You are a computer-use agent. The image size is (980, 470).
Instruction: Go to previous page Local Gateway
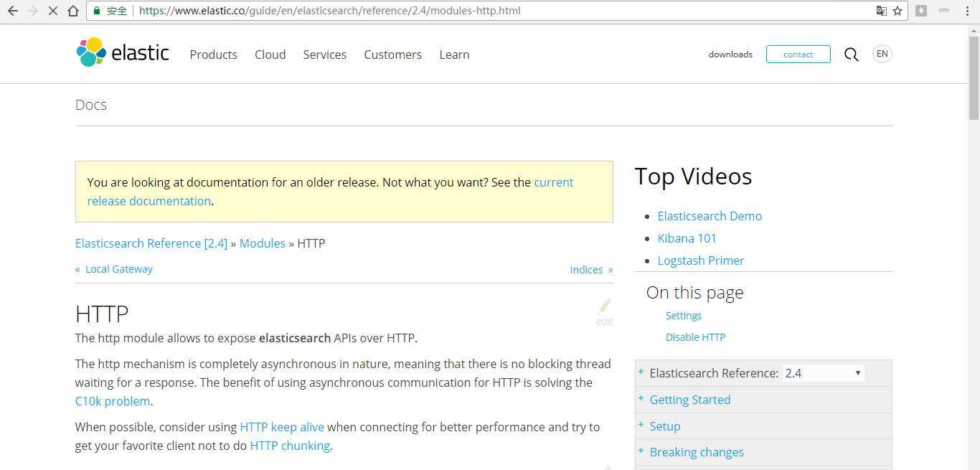114,269
